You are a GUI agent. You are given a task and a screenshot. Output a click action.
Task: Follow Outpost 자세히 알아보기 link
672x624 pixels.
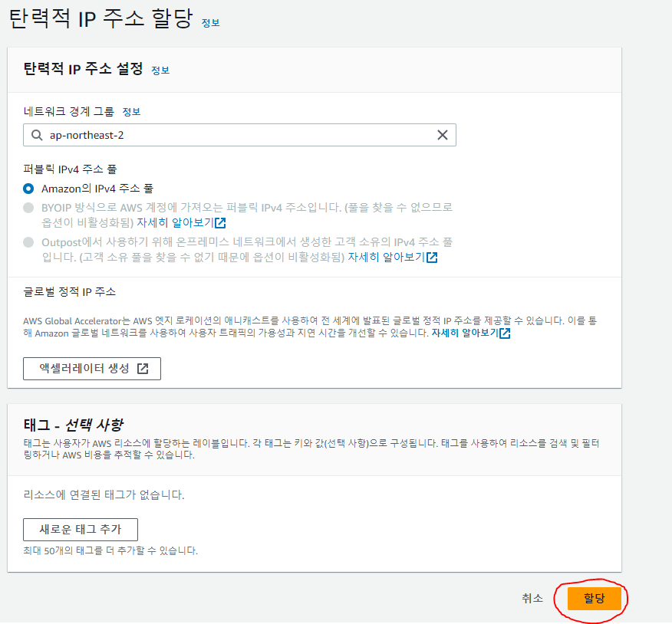386,258
